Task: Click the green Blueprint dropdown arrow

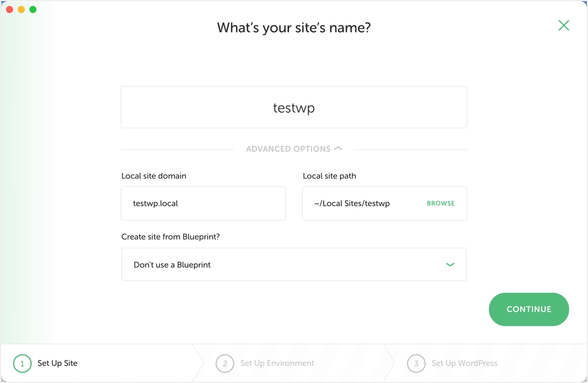Action: coord(450,265)
